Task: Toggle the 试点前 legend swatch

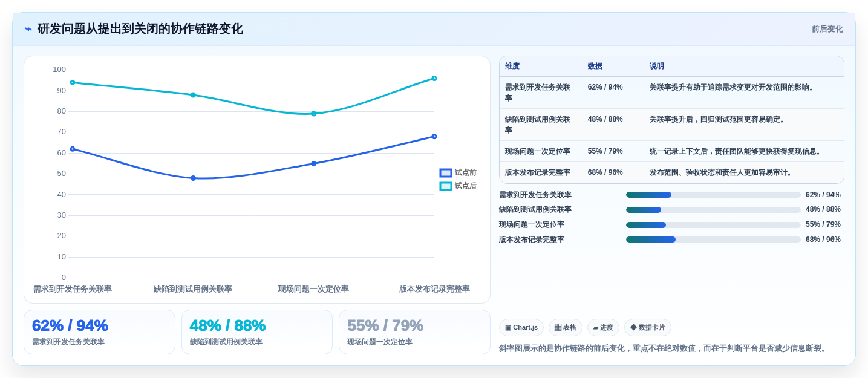Action: [x=446, y=173]
